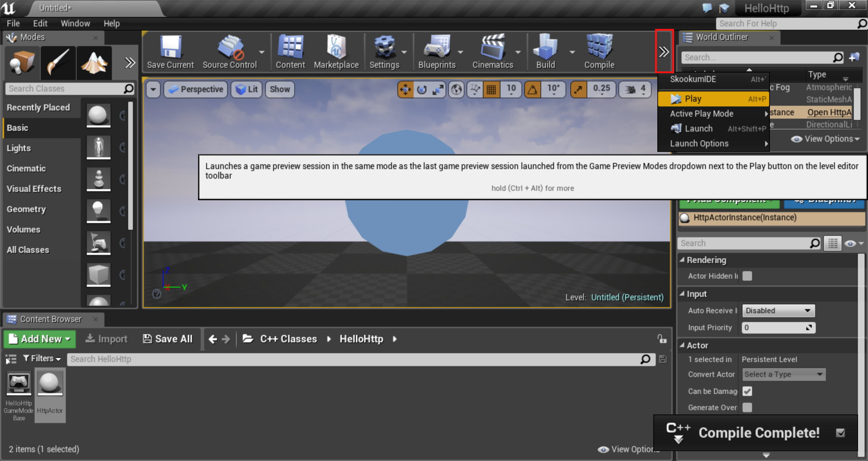The width and height of the screenshot is (868, 461).
Task: Open the Convert Actor Select a Type dropdown
Action: 783,374
